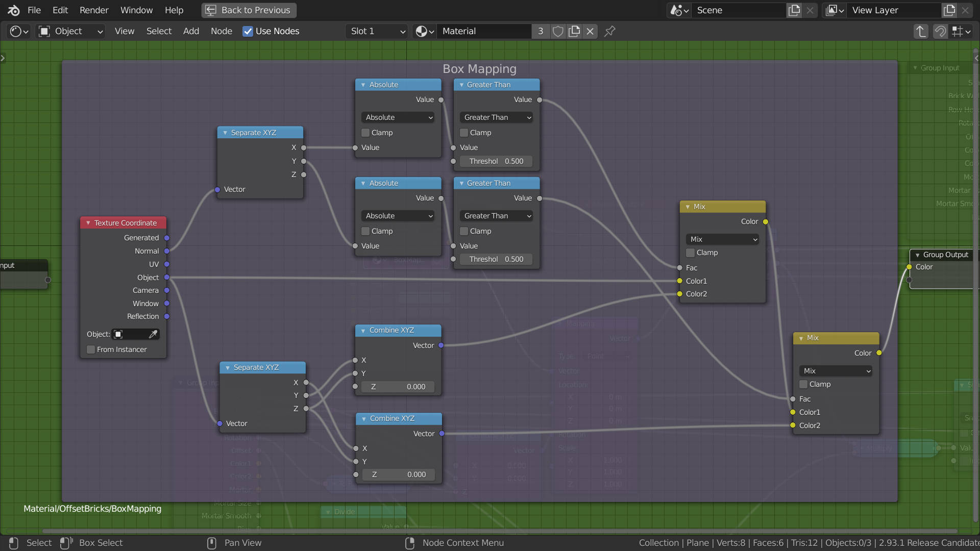980x551 pixels.
Task: Click the horizontal scrollbar at bottom
Action: (500, 531)
